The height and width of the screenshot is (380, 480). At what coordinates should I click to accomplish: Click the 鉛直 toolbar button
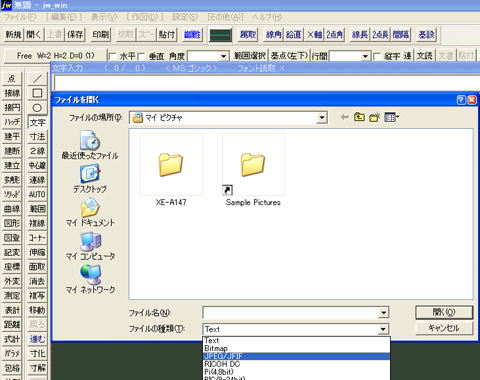(294, 34)
